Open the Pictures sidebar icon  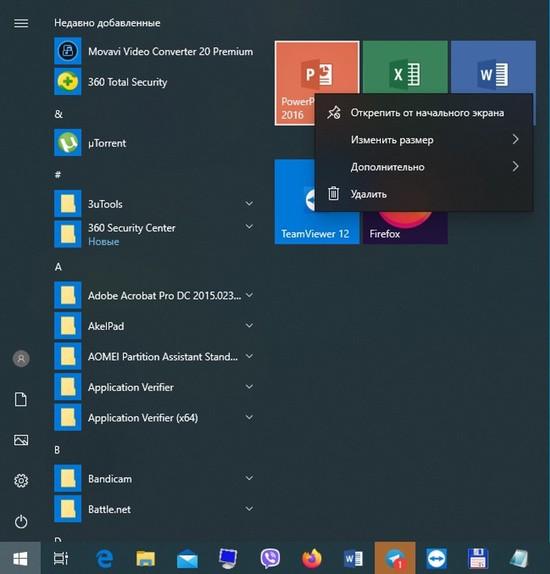point(21,440)
